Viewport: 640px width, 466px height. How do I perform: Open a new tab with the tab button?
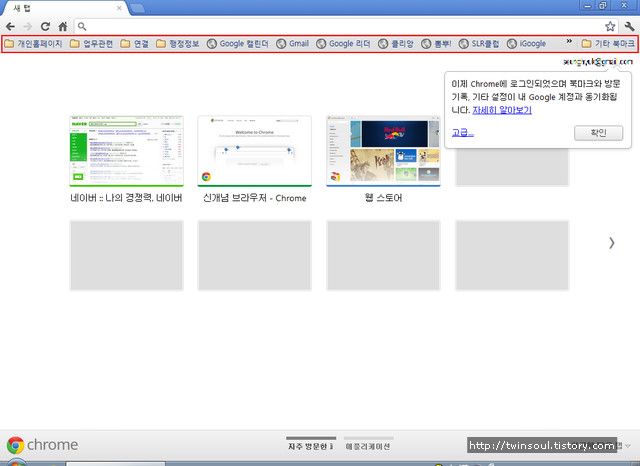coord(138,8)
